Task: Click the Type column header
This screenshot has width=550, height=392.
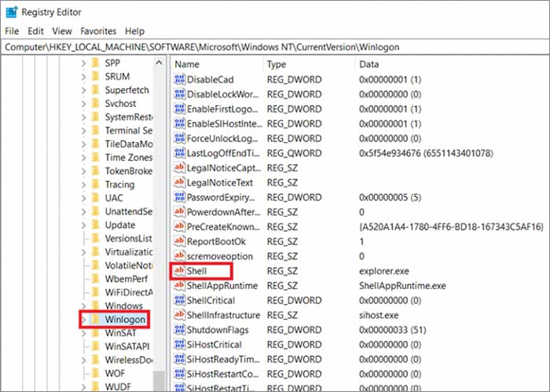Action: (277, 64)
